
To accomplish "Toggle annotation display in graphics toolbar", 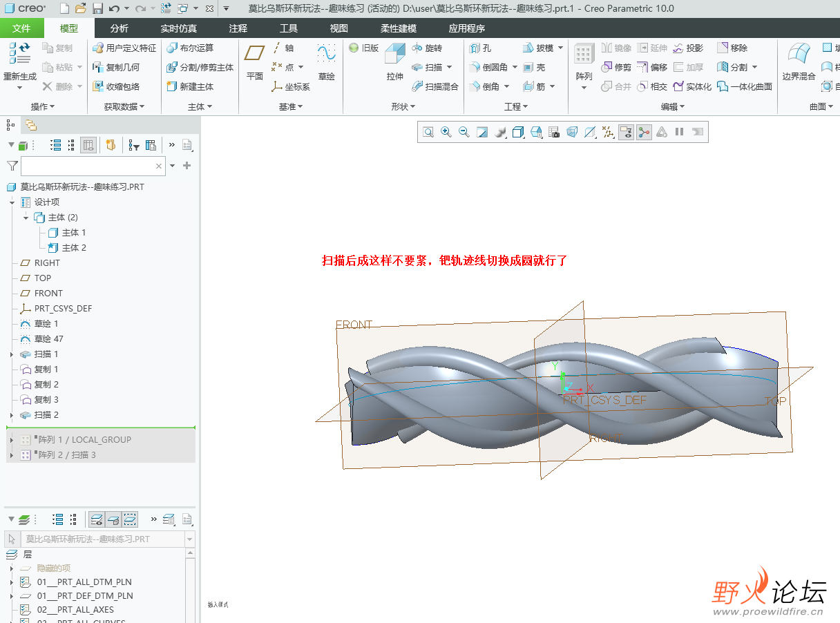I will 626,132.
